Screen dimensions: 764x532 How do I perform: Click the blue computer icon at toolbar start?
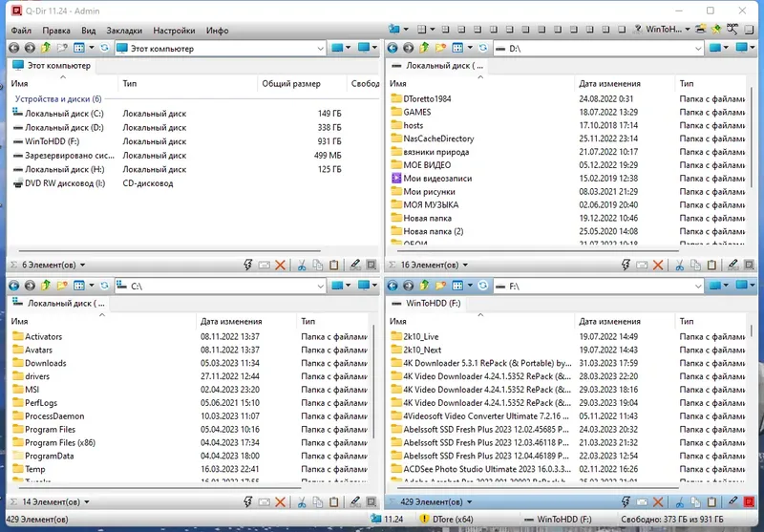coord(394,30)
